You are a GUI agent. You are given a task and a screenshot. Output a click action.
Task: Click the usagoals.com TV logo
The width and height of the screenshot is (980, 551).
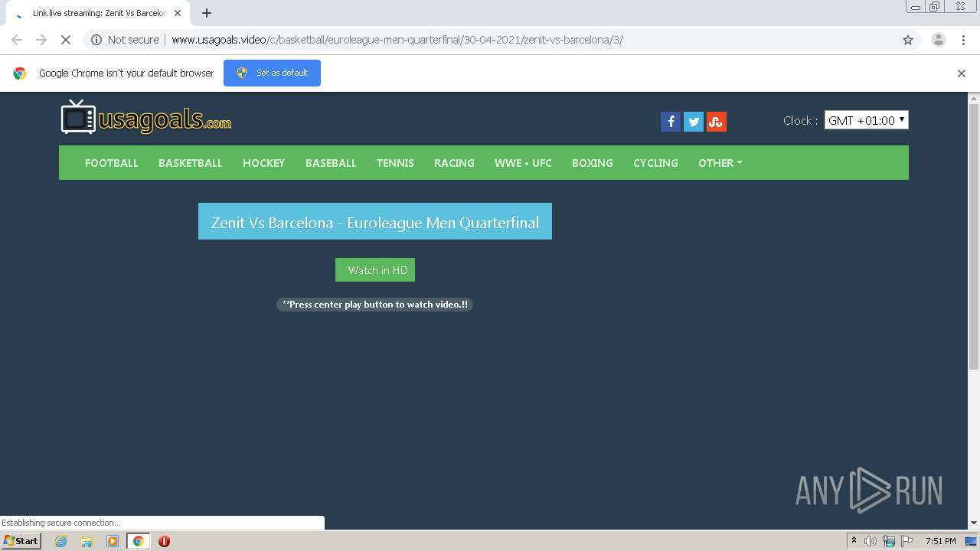coord(146,118)
